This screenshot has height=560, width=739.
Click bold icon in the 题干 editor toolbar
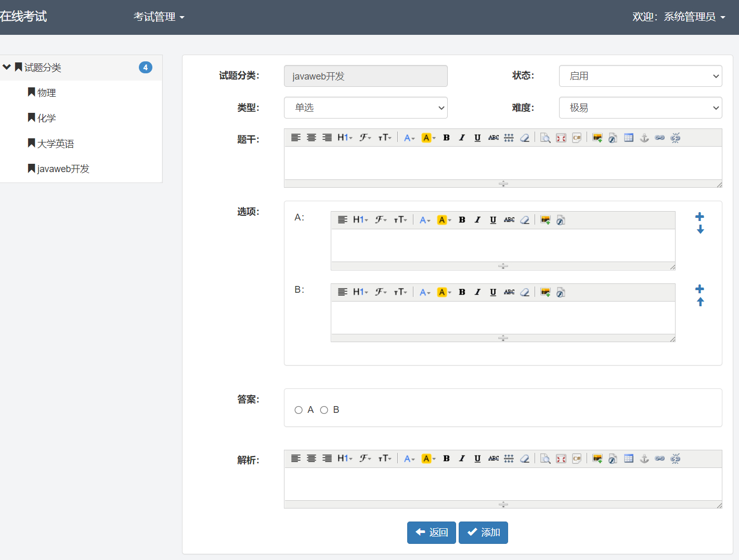pos(446,138)
